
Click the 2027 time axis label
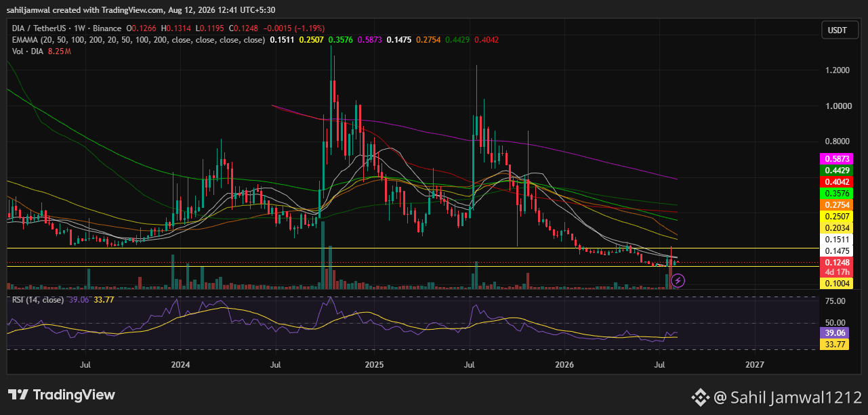click(753, 365)
